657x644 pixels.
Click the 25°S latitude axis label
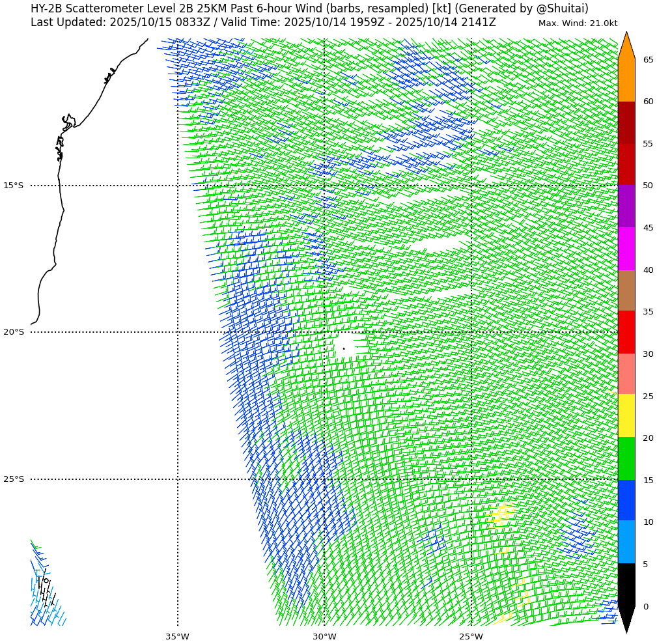14,479
